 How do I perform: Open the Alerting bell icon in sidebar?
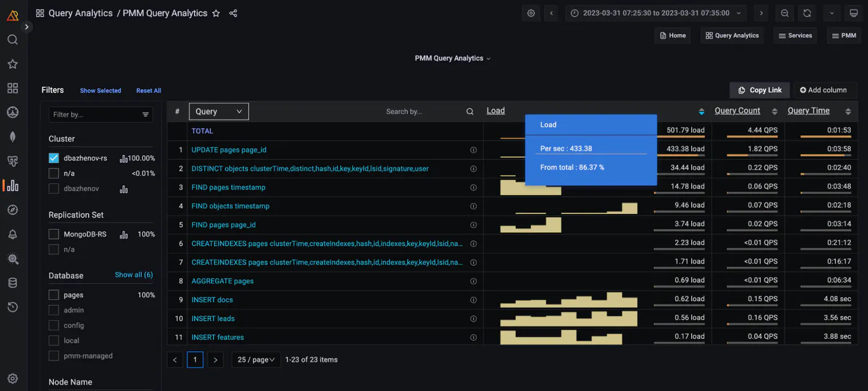(x=12, y=234)
